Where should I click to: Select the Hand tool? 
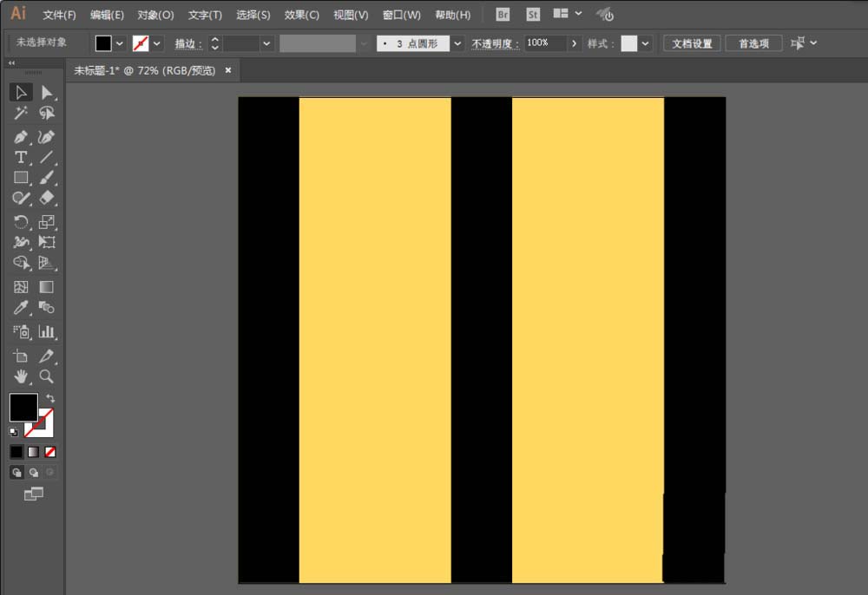tap(21, 376)
